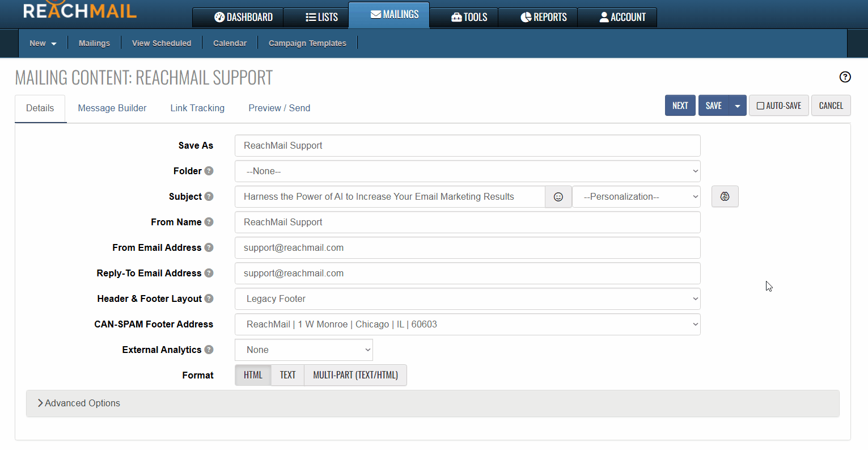Open the help question mark icon
This screenshot has height=450, width=868.
tap(845, 77)
